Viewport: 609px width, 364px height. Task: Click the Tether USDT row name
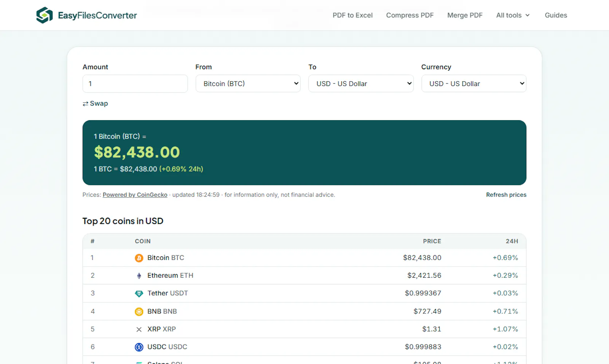pyautogui.click(x=167, y=293)
